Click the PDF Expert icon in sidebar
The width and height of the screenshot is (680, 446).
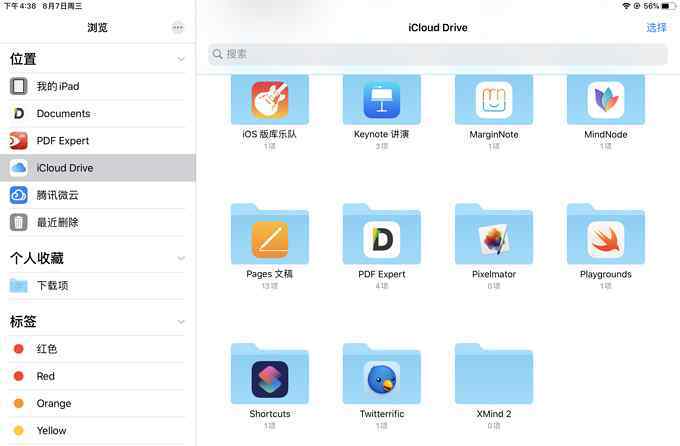(x=18, y=141)
